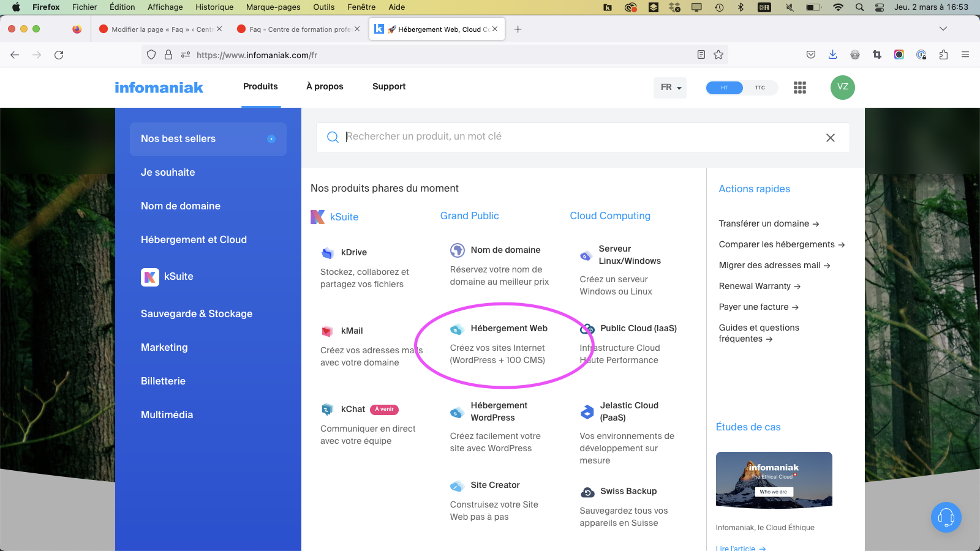Select Multimédia in sidebar
The width and height of the screenshot is (980, 551).
pyautogui.click(x=167, y=415)
